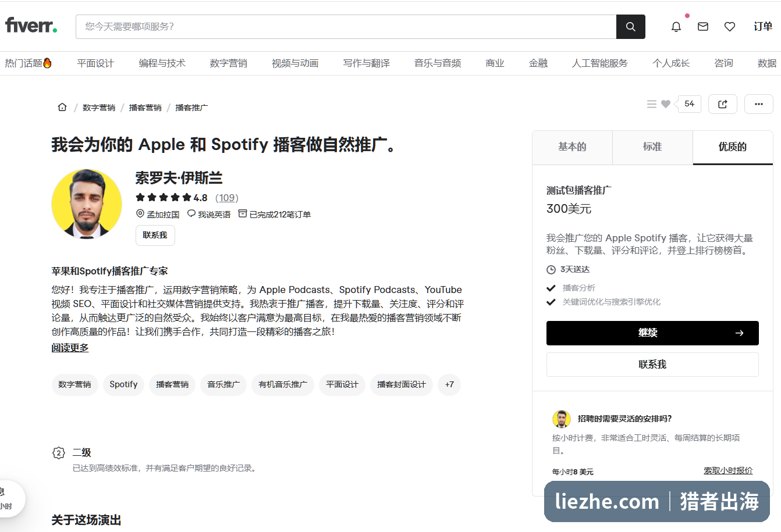The image size is (781, 532).
Task: Open the notifications bell
Action: tap(676, 27)
